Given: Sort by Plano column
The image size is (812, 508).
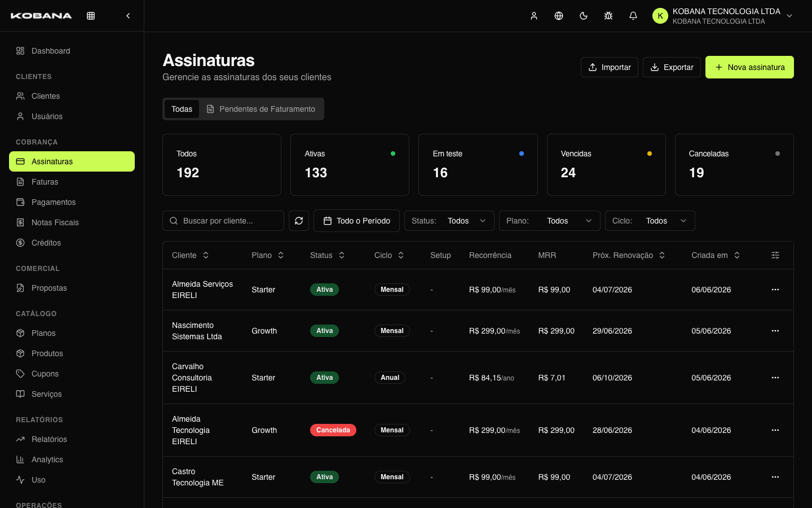Looking at the screenshot, I should [x=268, y=255].
